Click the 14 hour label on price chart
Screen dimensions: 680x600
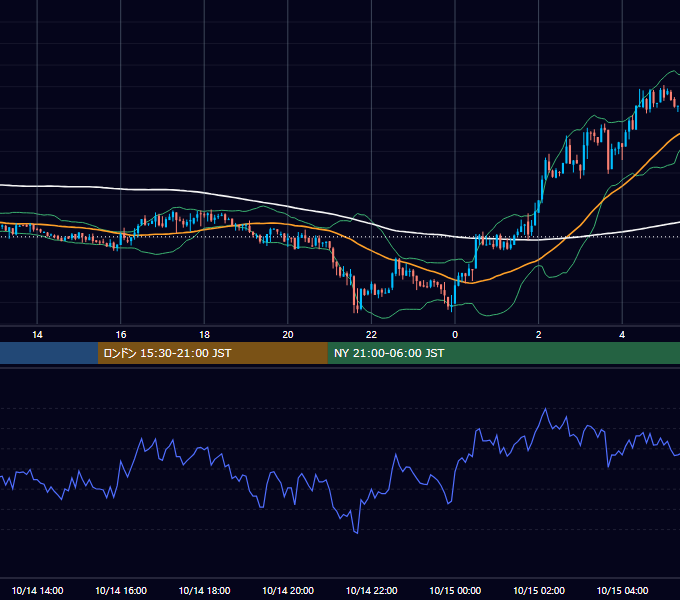(x=37, y=335)
